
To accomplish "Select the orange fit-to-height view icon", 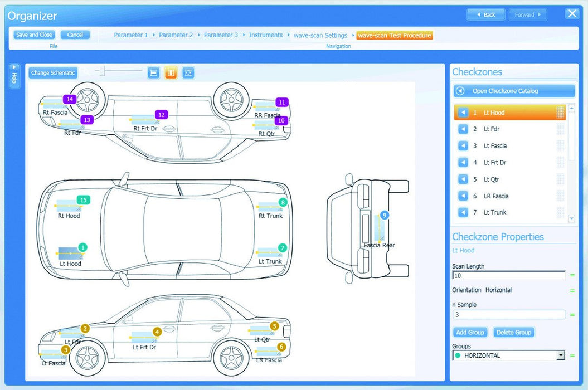I will click(171, 72).
